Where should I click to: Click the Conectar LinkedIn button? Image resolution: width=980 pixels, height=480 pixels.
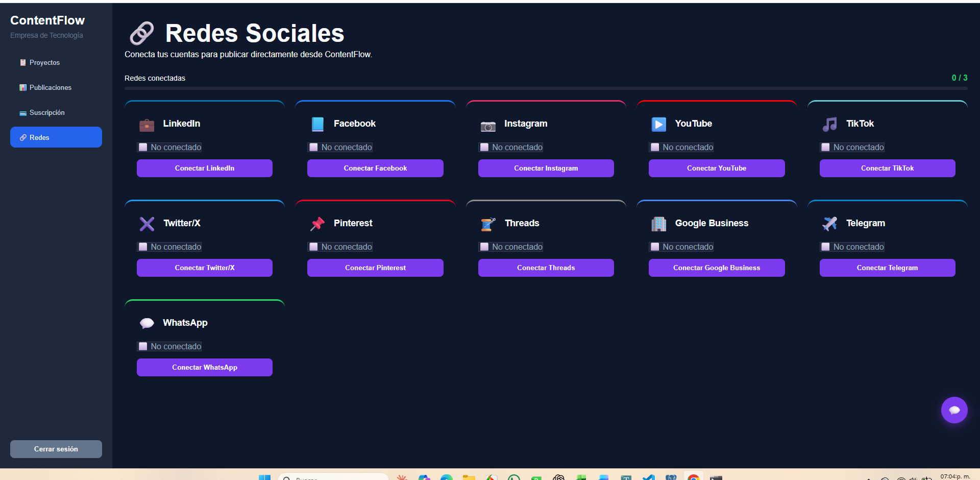tap(205, 168)
